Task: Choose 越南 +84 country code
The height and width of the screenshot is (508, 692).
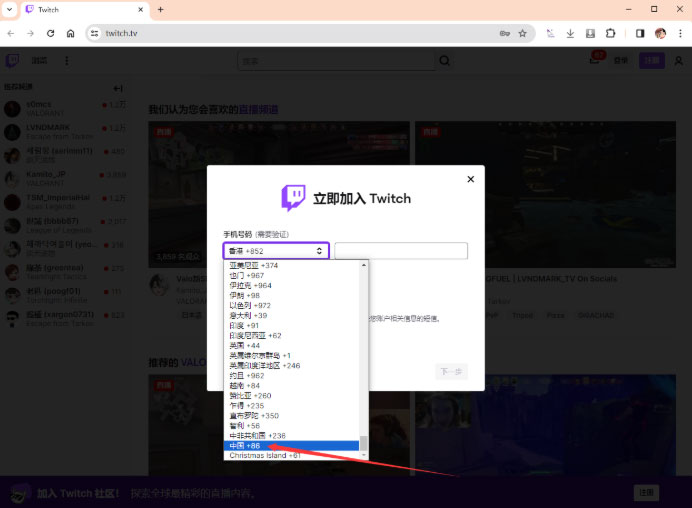Action: tap(291, 386)
